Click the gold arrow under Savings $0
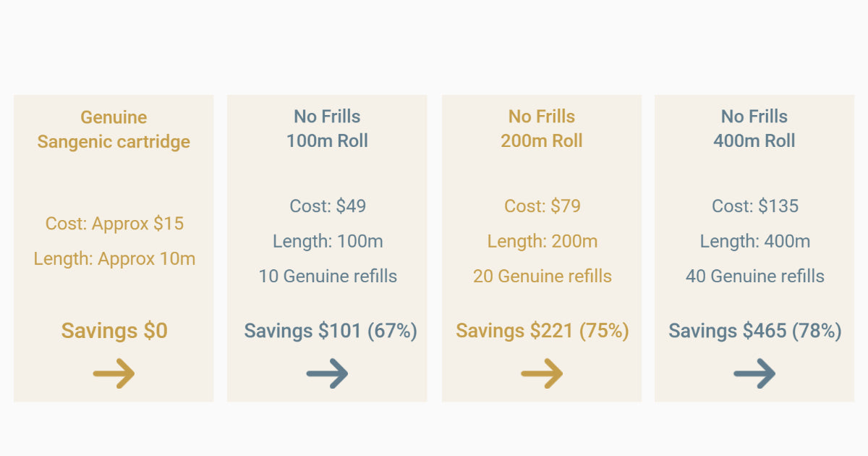This screenshot has height=456, width=868. click(x=114, y=374)
